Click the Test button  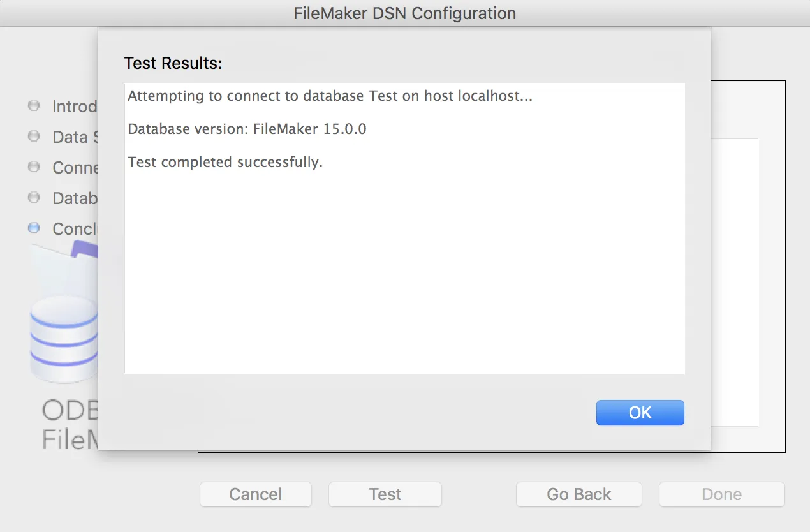pyautogui.click(x=385, y=494)
